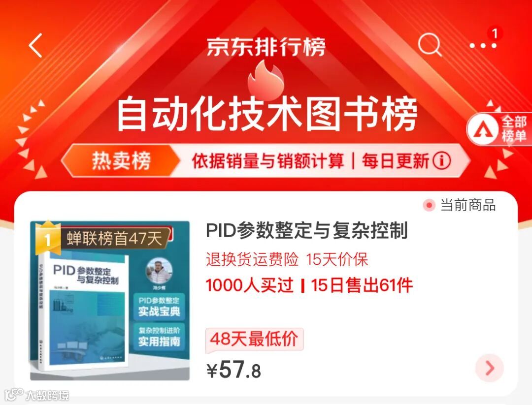Open product details with the red chevron
The width and height of the screenshot is (532, 405).
coord(490,368)
